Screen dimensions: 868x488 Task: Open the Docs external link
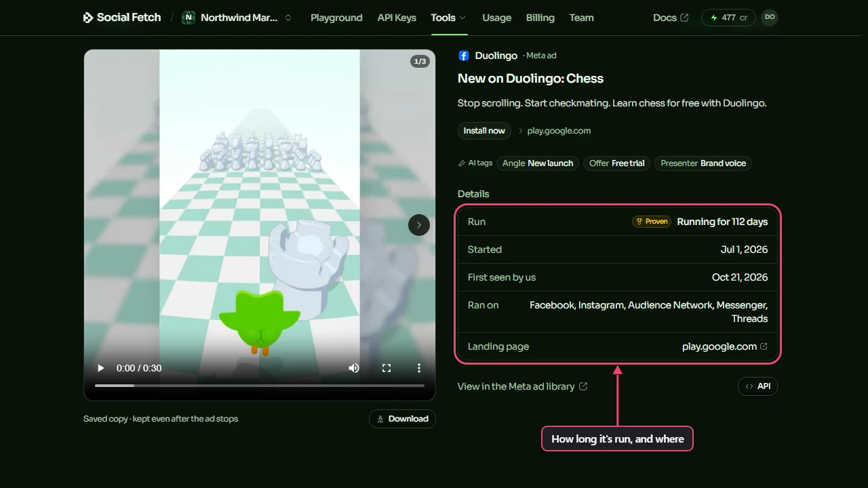671,18
